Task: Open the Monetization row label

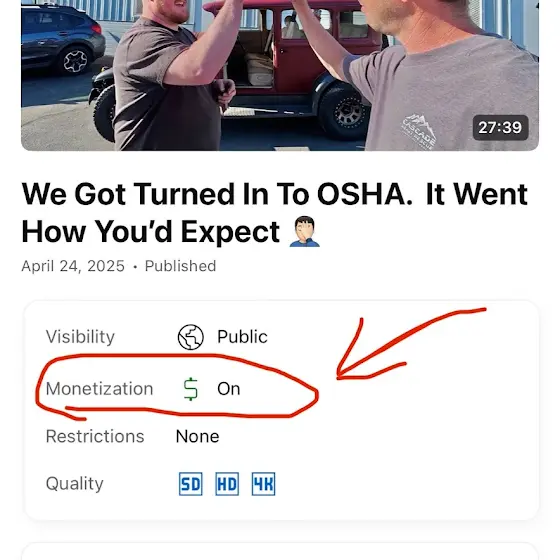Action: coord(99,389)
